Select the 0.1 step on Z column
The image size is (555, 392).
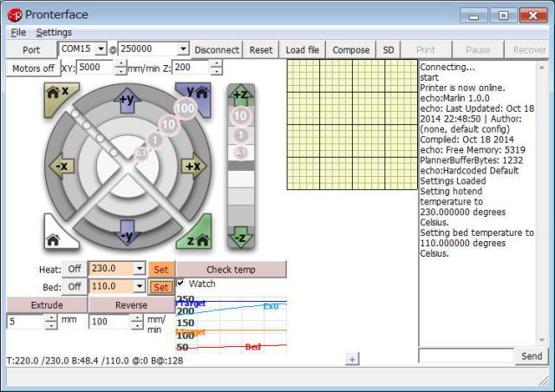(241, 153)
